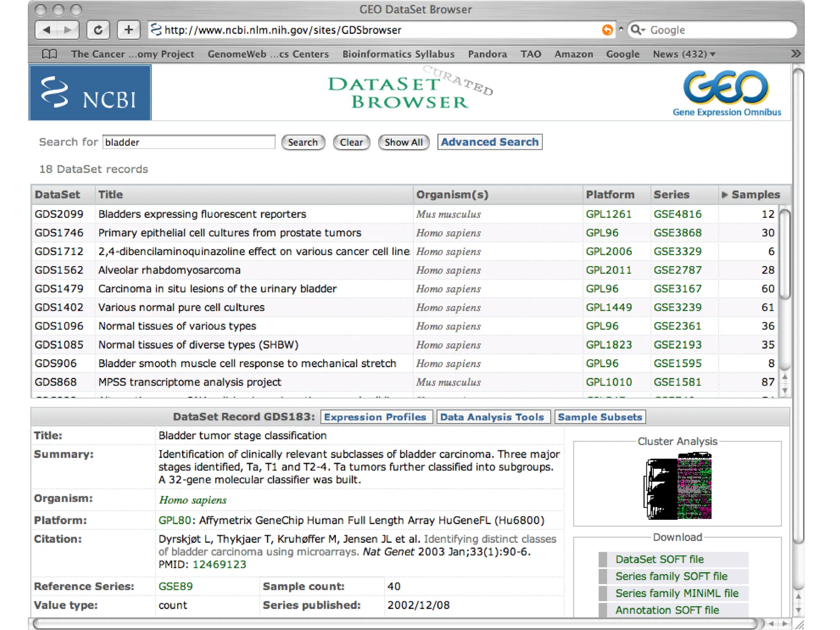
Task: Click the browser Forward arrow button
Action: point(68,30)
